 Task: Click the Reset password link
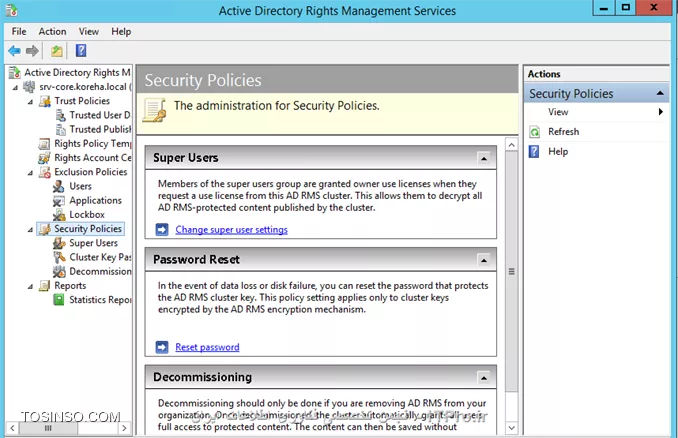point(207,347)
